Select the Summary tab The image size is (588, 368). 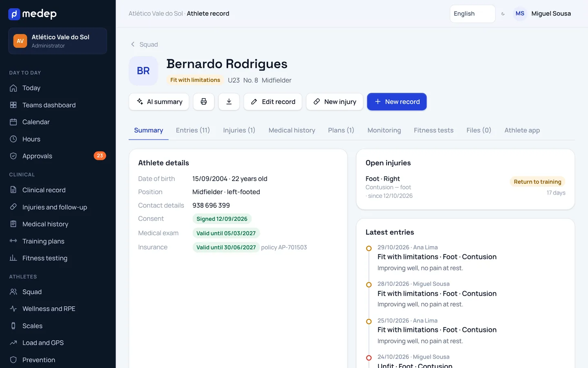pos(149,130)
